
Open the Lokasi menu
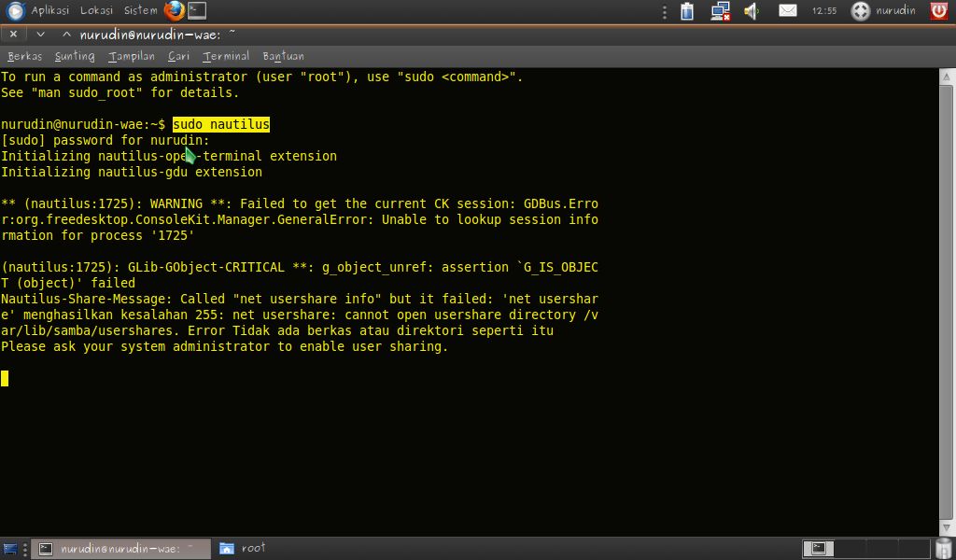click(x=96, y=10)
